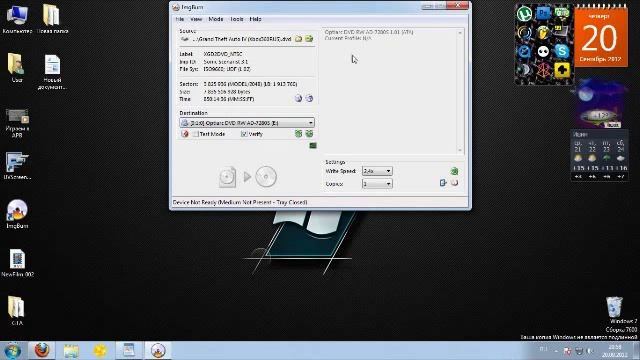Select the Recycle Bin on the desktop
The height and width of the screenshot is (360, 640).
(614, 307)
